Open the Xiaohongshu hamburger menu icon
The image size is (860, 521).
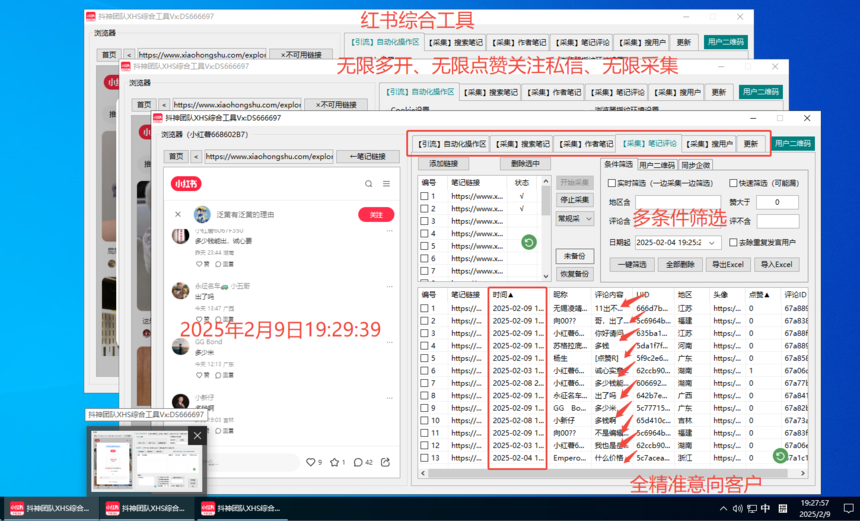point(386,184)
